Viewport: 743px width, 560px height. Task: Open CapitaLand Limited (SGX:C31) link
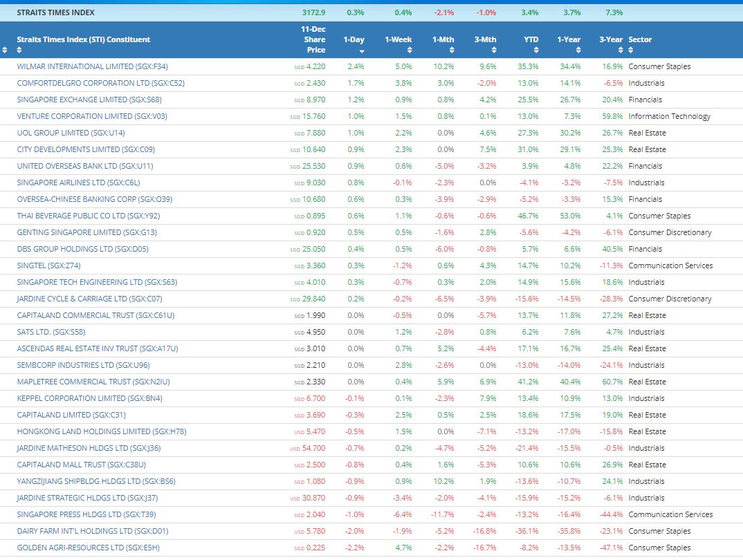(x=71, y=415)
